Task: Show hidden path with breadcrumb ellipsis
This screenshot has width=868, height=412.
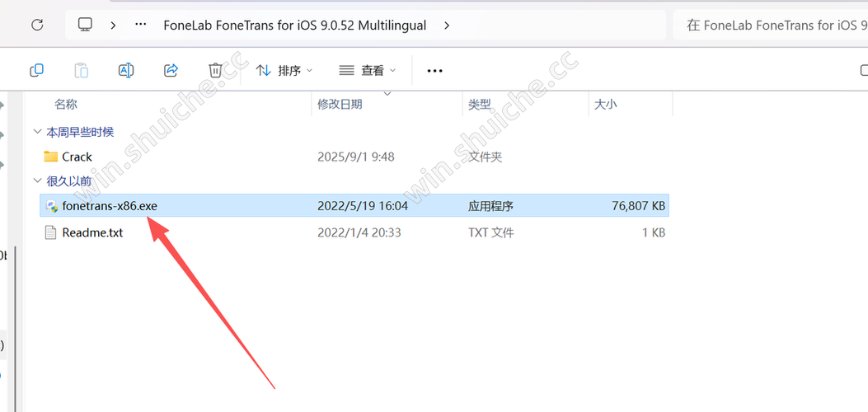Action: coord(141,25)
